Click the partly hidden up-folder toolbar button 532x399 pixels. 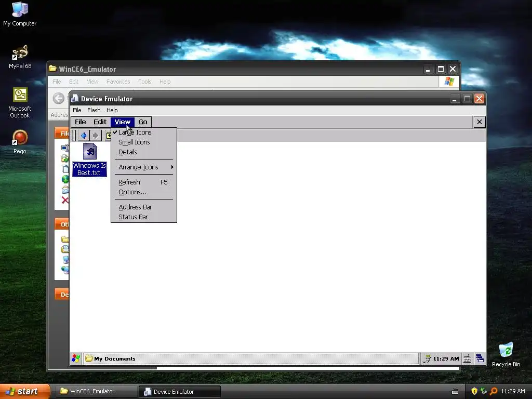pos(108,136)
